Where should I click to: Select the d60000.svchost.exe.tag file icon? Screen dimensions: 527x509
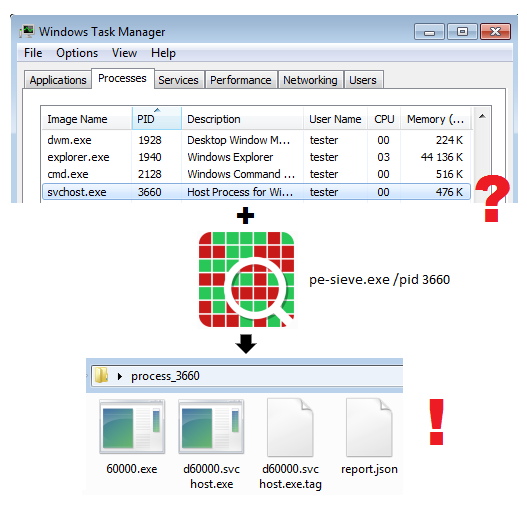(290, 427)
